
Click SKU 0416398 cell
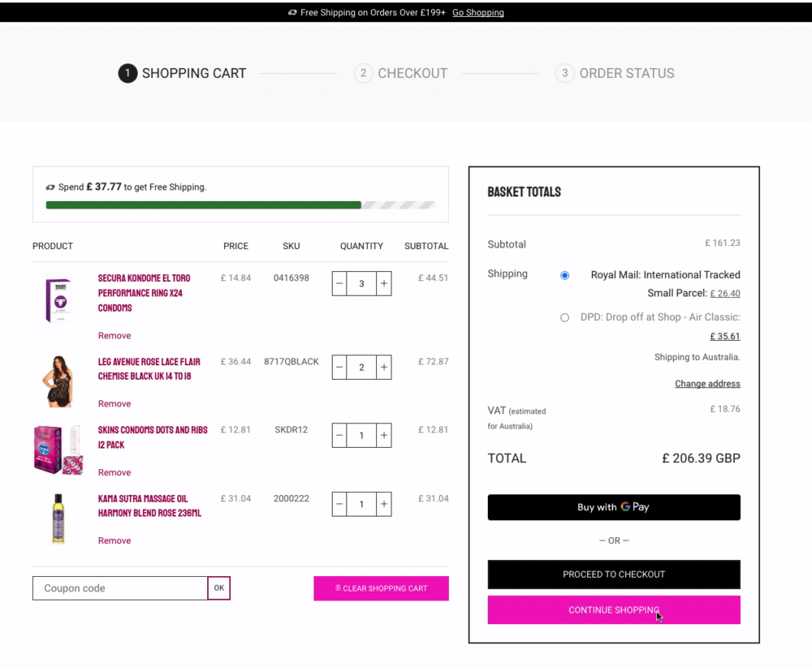291,278
